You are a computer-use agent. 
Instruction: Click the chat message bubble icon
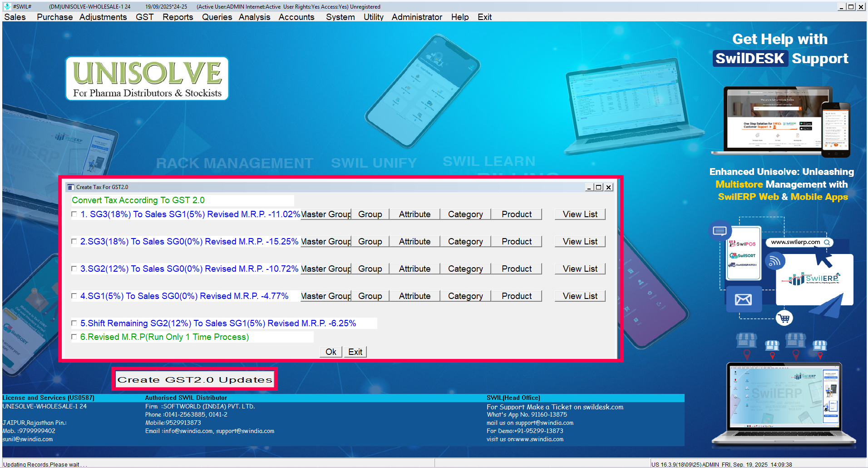[x=720, y=231]
